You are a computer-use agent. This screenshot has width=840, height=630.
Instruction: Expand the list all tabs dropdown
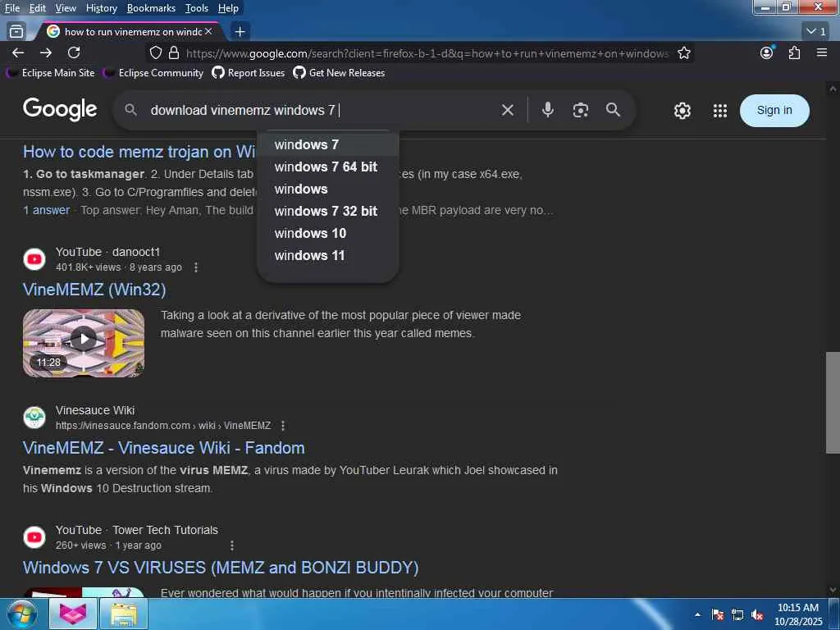(x=816, y=32)
